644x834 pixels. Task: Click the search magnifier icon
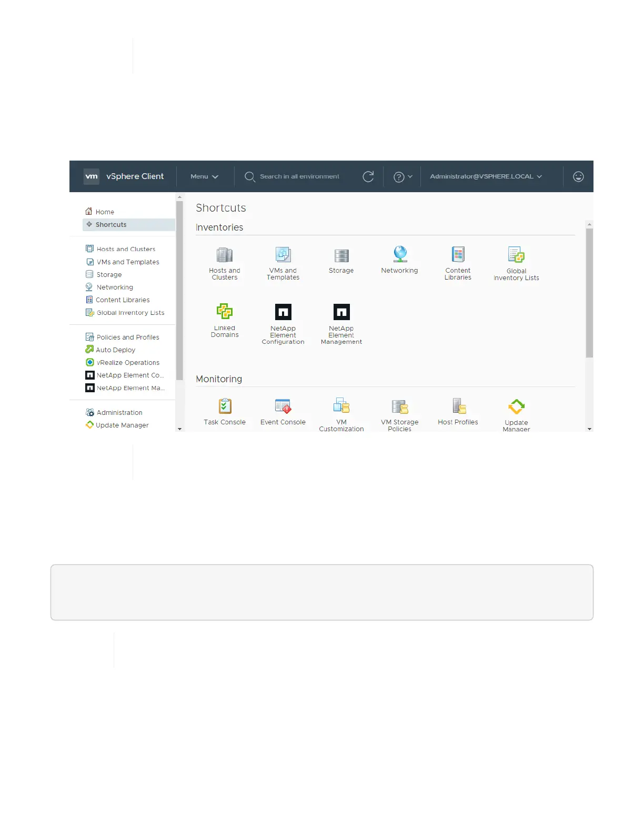click(250, 177)
